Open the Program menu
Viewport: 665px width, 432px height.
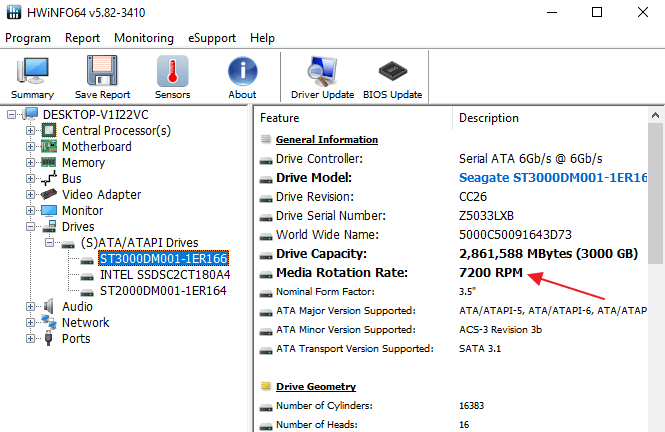coord(28,38)
